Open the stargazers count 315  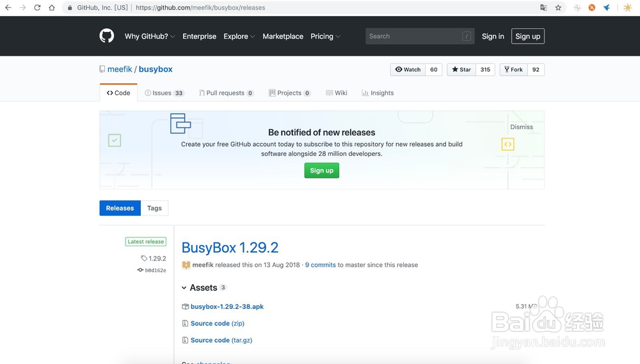pos(485,69)
